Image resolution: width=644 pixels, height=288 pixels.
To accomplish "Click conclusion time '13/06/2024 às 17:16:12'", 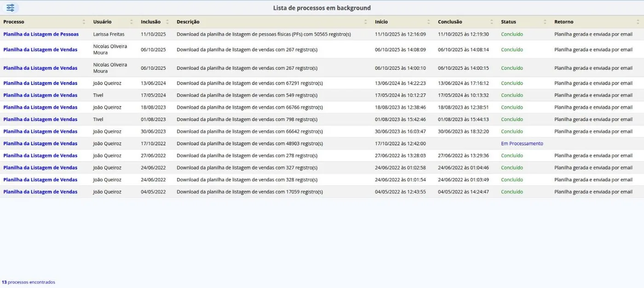I will (x=463, y=83).
